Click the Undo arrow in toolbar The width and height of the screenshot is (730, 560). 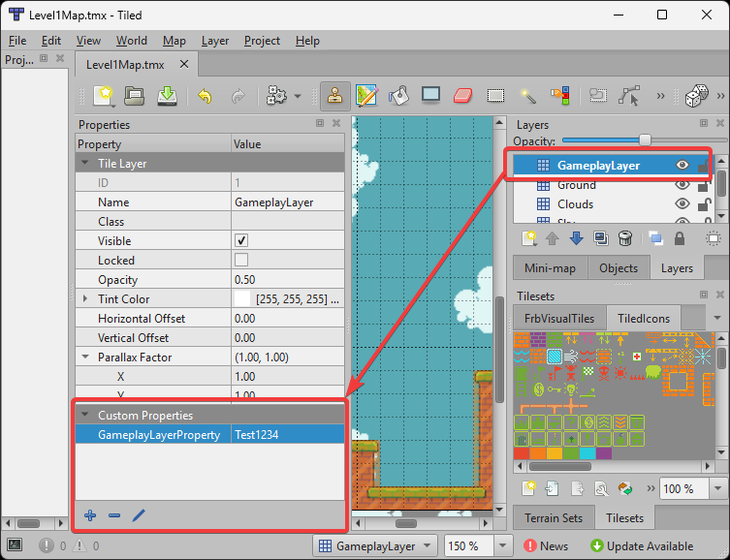tap(205, 96)
